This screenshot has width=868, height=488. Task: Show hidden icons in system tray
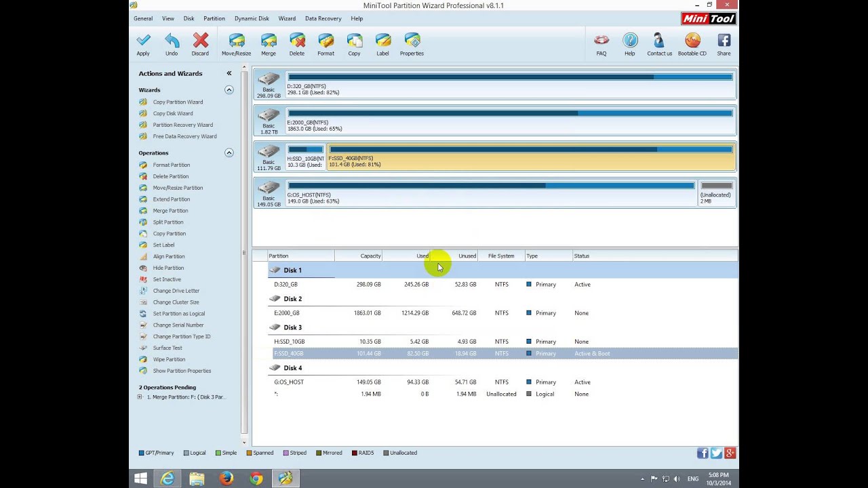pos(642,479)
